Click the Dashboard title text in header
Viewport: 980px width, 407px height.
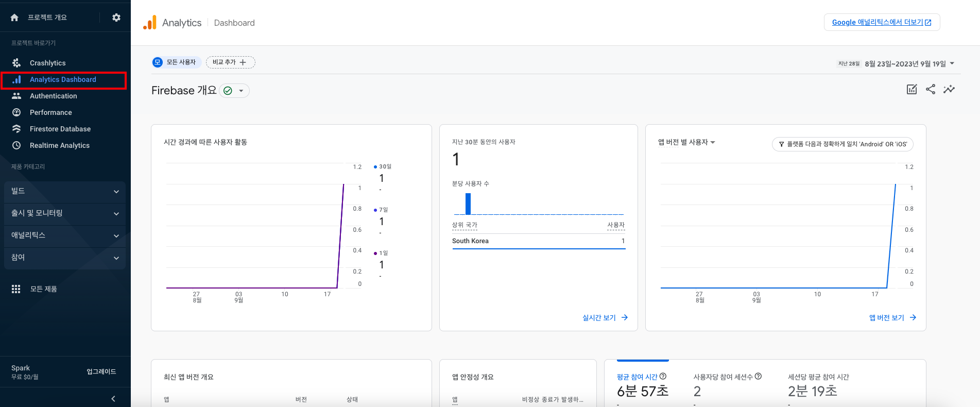(234, 23)
